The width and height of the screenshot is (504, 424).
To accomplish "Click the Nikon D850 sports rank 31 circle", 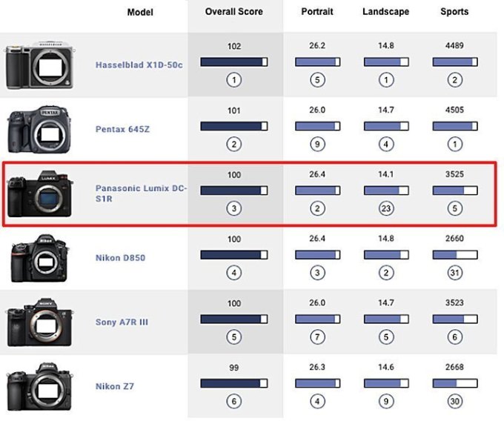I will pyautogui.click(x=455, y=273).
